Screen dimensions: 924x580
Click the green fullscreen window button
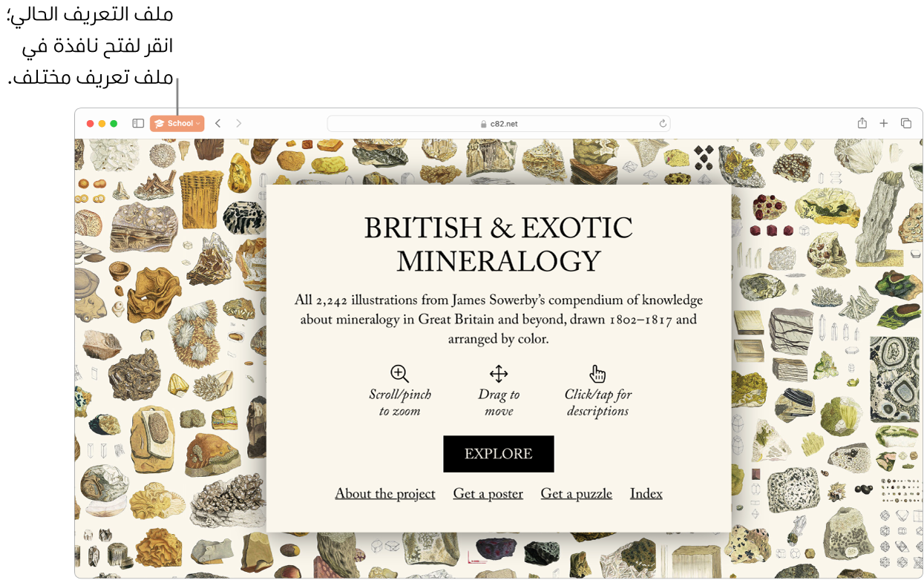click(114, 124)
